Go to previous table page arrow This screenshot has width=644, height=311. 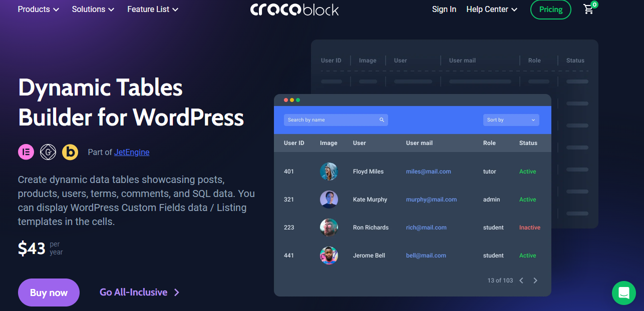pyautogui.click(x=521, y=280)
